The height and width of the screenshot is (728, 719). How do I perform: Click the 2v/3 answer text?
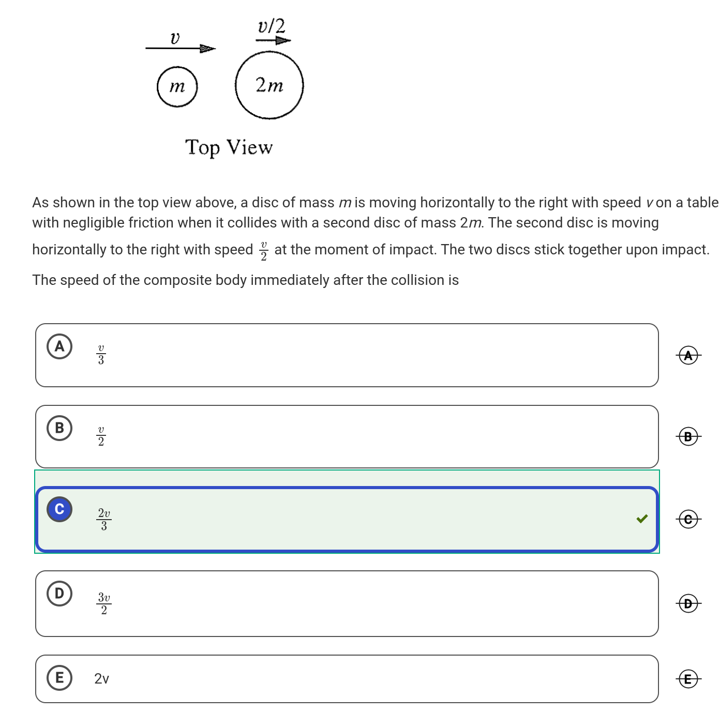point(104,519)
